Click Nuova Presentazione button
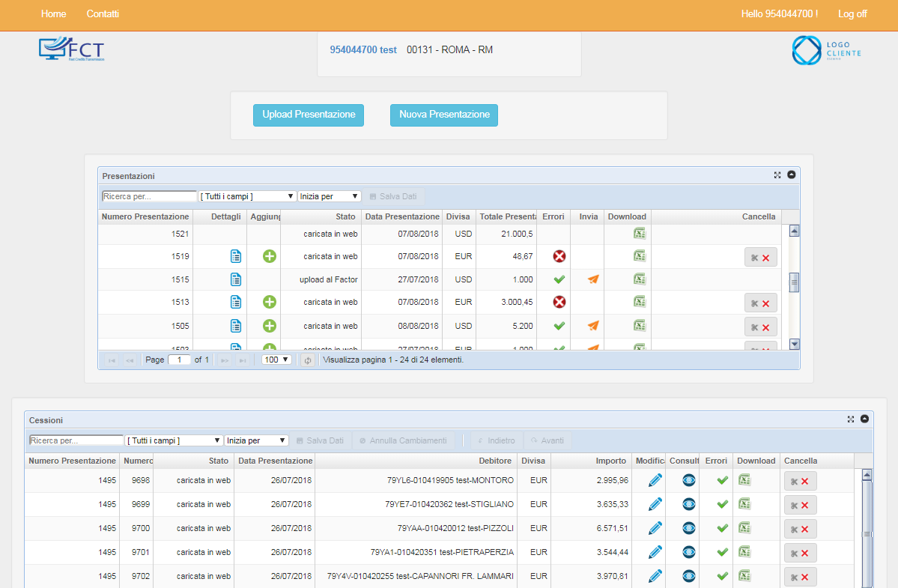The width and height of the screenshot is (898, 588). point(444,115)
